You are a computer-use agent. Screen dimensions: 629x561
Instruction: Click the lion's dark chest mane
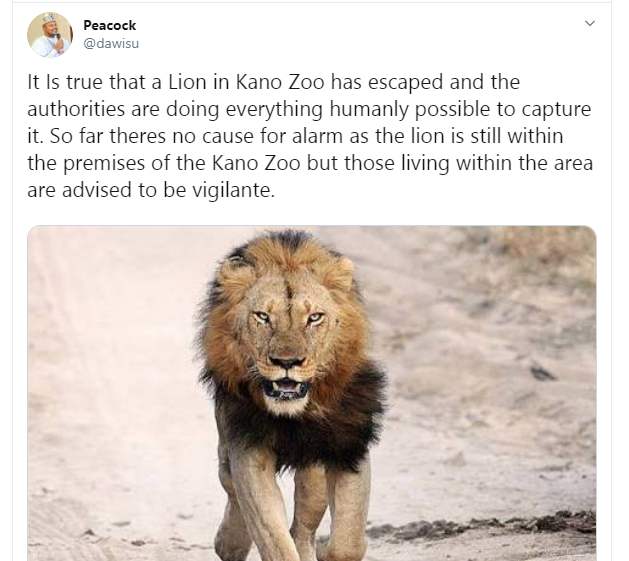(297, 433)
